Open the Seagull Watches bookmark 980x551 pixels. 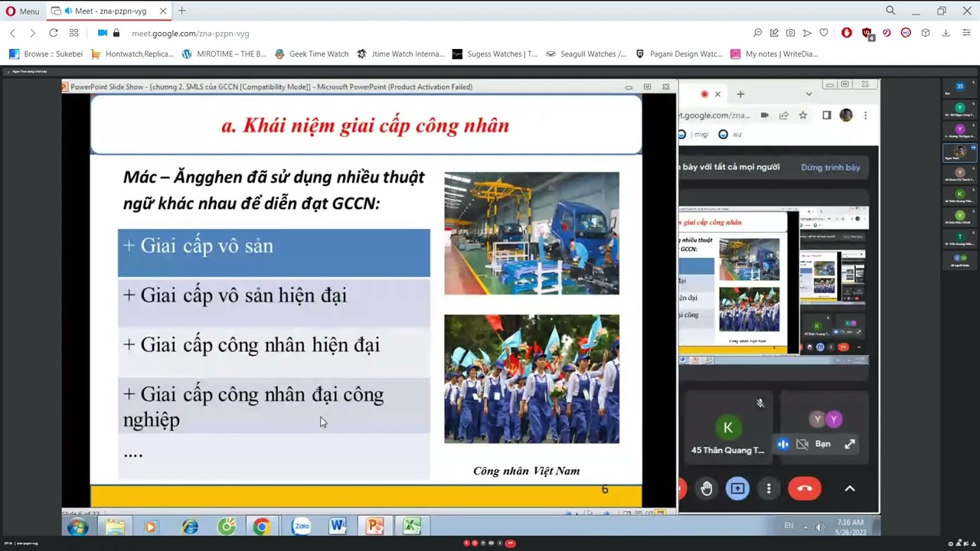point(586,54)
